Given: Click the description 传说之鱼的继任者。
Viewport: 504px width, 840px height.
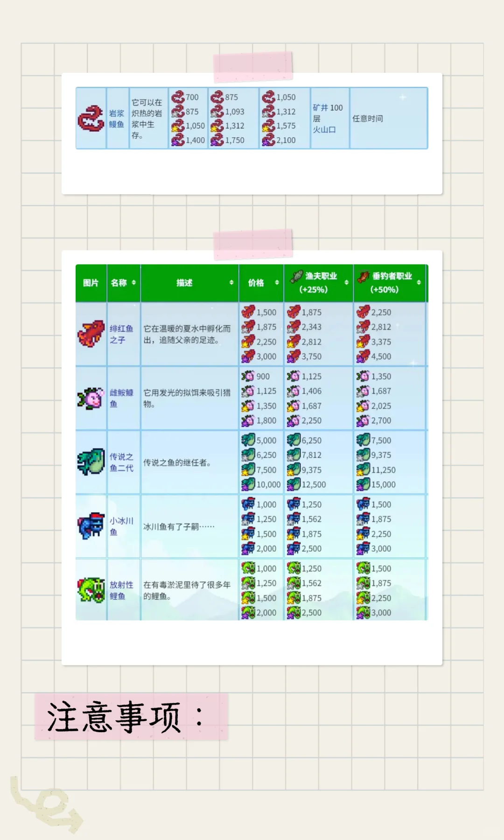Looking at the screenshot, I should (177, 462).
